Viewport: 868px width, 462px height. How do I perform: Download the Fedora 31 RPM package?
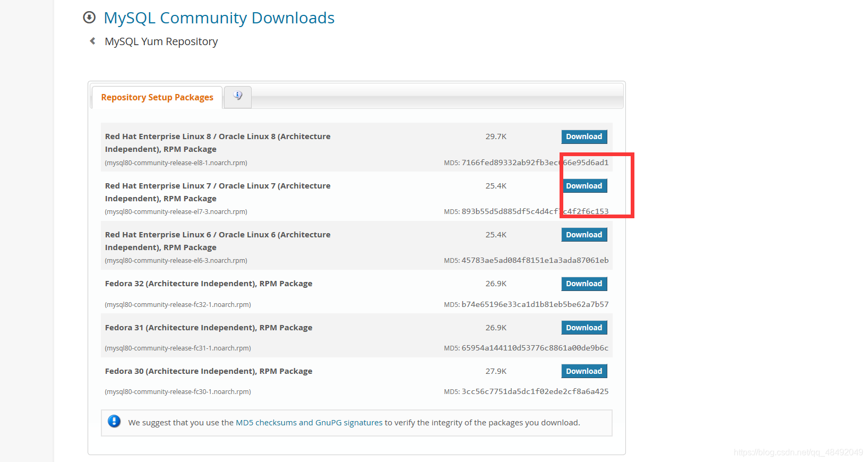(584, 328)
